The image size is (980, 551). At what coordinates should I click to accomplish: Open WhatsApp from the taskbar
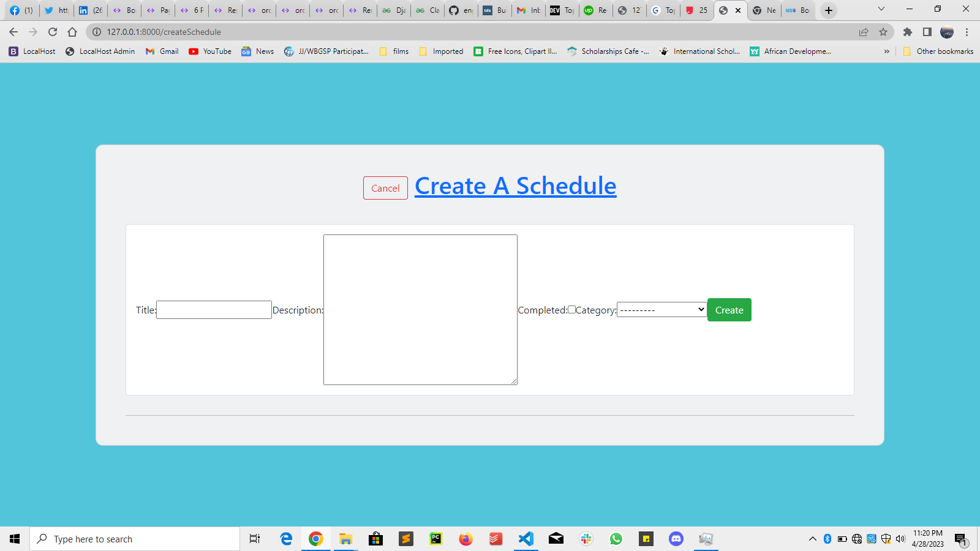[616, 539]
